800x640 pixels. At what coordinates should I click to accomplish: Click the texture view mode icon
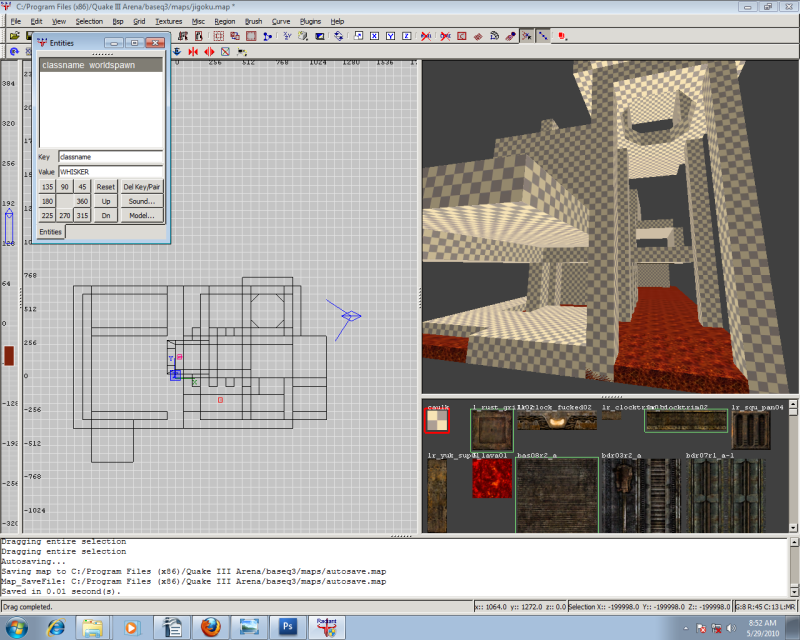(304, 36)
